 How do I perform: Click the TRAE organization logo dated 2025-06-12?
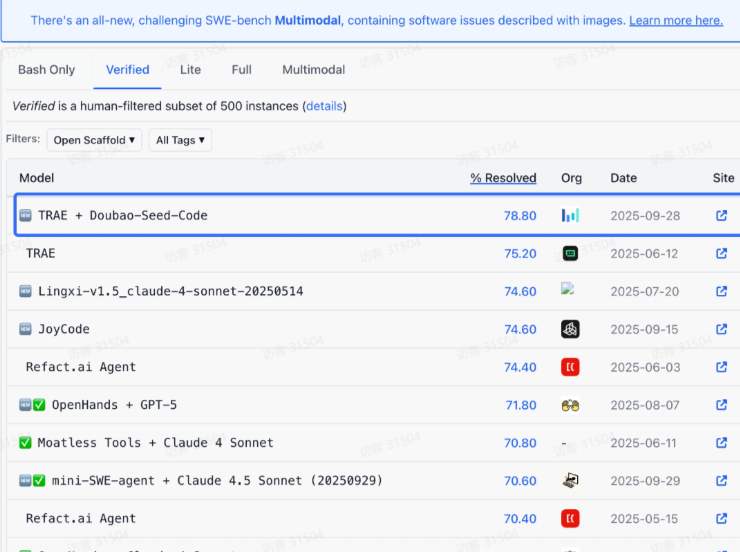[x=570, y=253]
